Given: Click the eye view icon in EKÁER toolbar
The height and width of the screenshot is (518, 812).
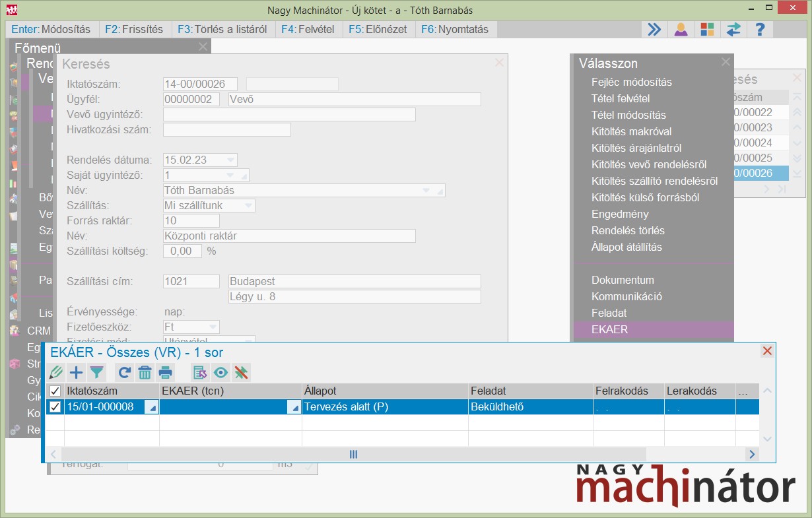Looking at the screenshot, I should coord(220,372).
